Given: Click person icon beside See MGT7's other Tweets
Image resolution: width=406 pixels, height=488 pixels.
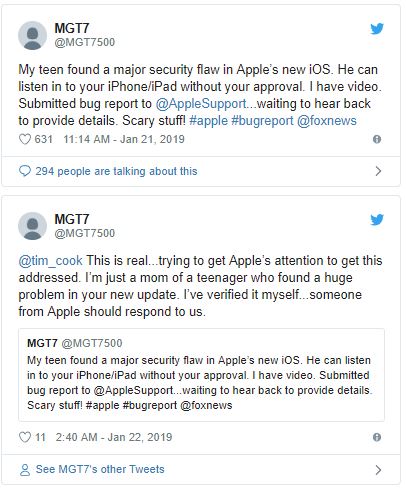Looking at the screenshot, I should click(x=25, y=470).
